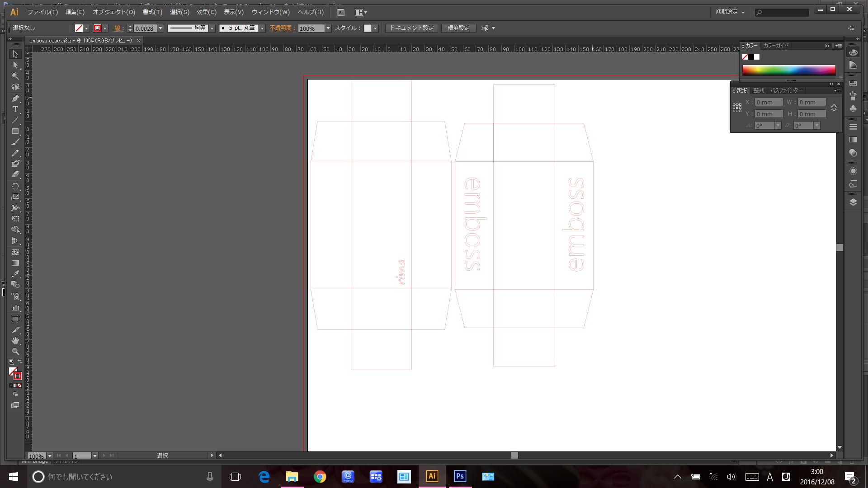
Task: Click the black swatch in Color panel
Action: click(x=751, y=57)
